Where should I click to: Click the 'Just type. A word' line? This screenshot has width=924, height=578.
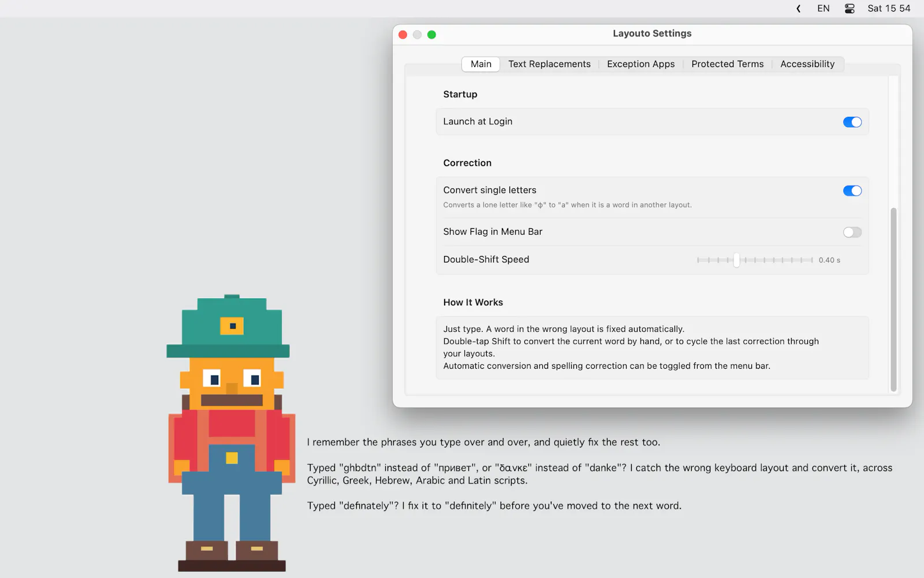pyautogui.click(x=564, y=329)
